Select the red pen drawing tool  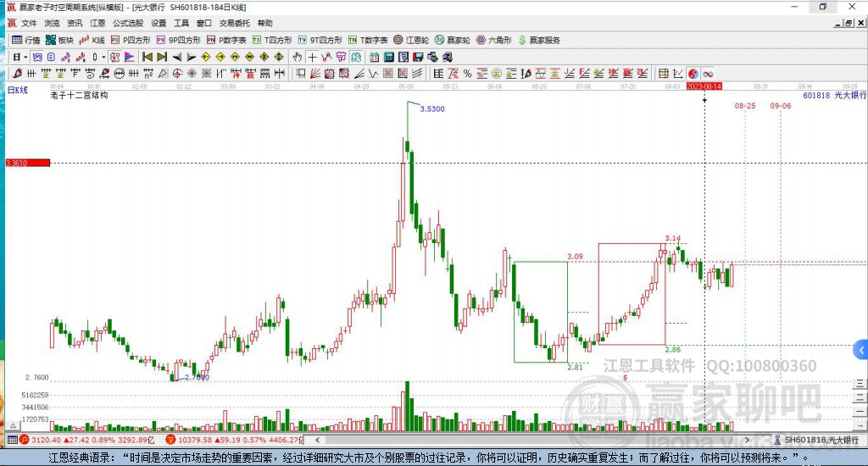(x=17, y=73)
